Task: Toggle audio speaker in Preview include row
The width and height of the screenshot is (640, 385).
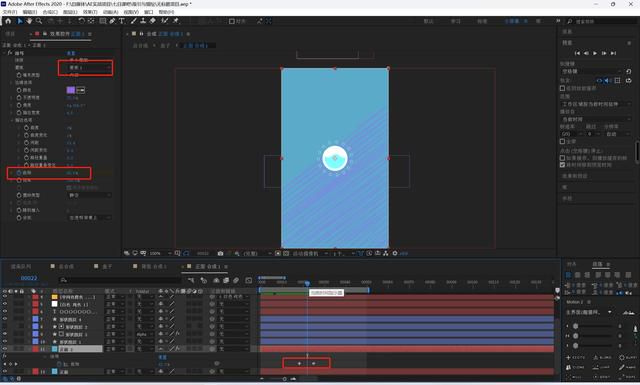Action: (x=607, y=81)
